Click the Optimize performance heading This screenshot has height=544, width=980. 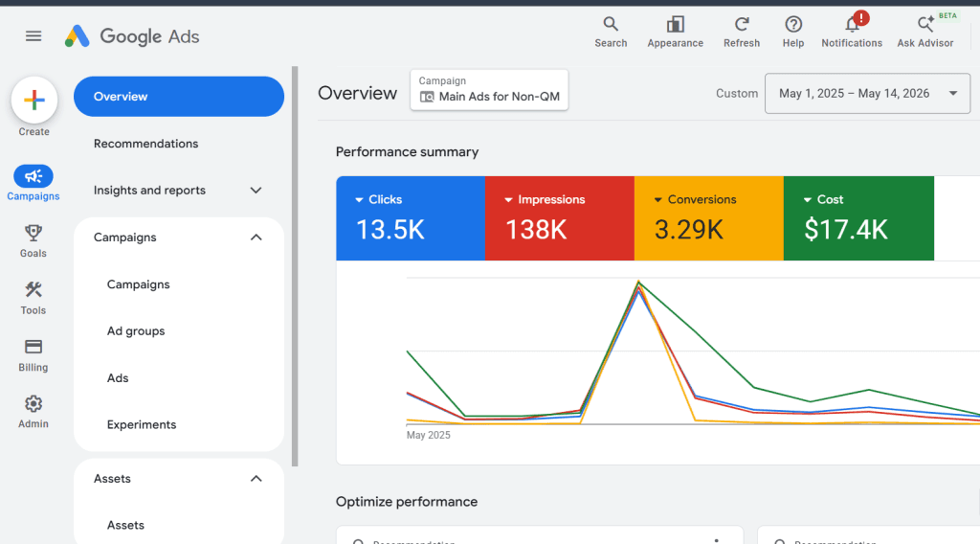[406, 502]
